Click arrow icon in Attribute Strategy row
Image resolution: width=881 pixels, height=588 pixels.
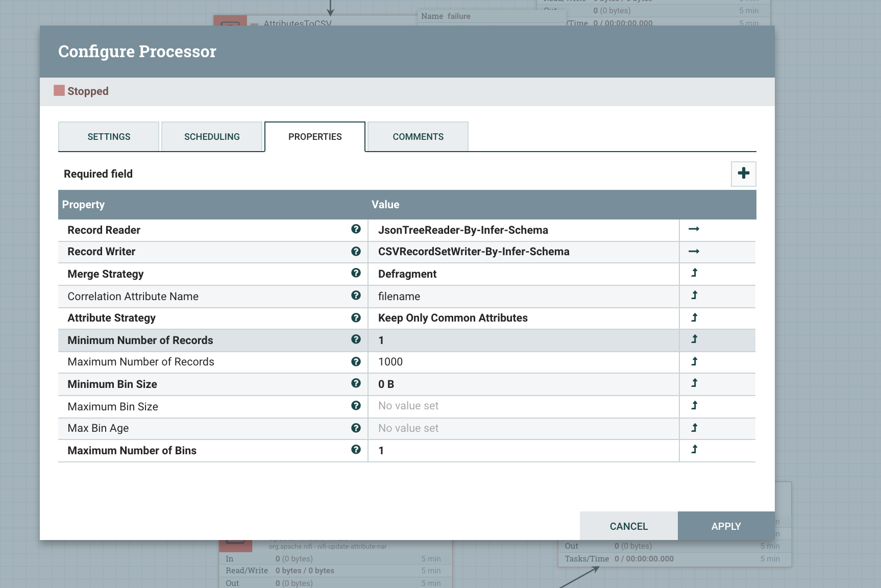(694, 318)
